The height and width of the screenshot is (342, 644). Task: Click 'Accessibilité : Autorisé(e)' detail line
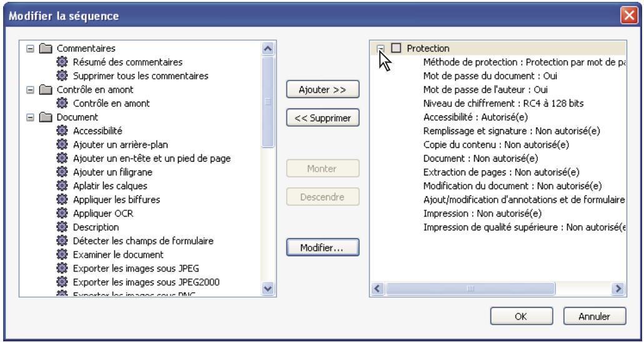coord(475,117)
